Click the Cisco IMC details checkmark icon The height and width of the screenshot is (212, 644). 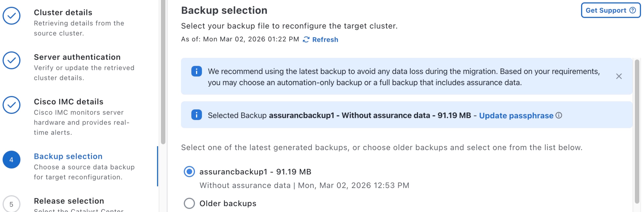[x=11, y=105]
